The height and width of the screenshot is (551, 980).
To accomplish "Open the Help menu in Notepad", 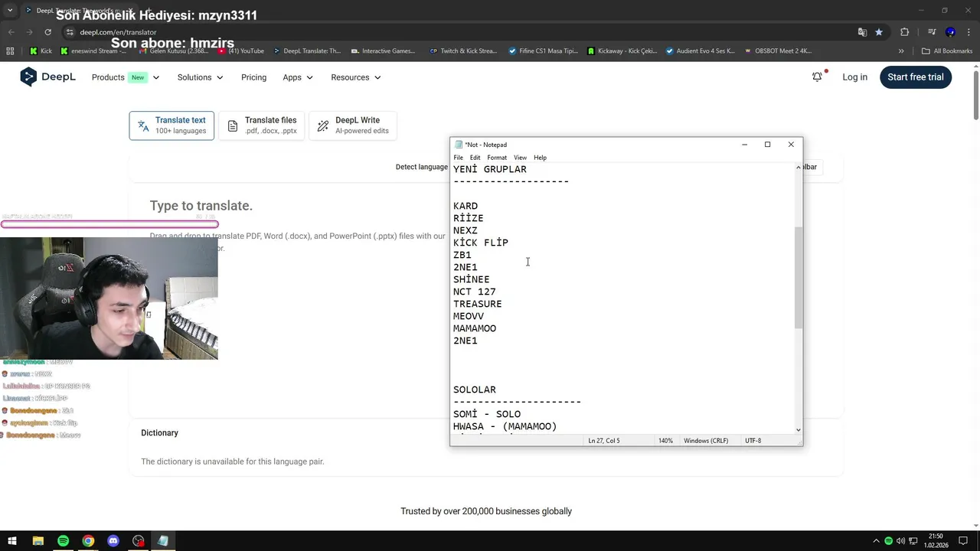I will pyautogui.click(x=540, y=158).
